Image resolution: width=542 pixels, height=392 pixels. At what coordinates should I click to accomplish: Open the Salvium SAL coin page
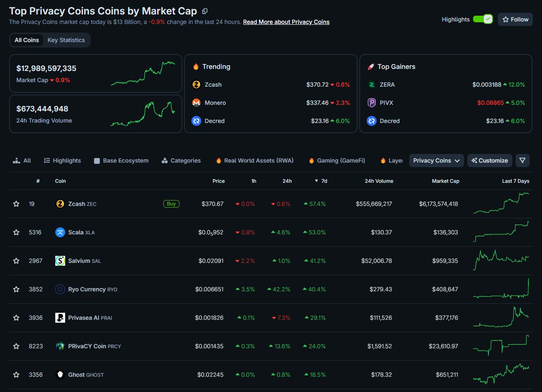(85, 261)
